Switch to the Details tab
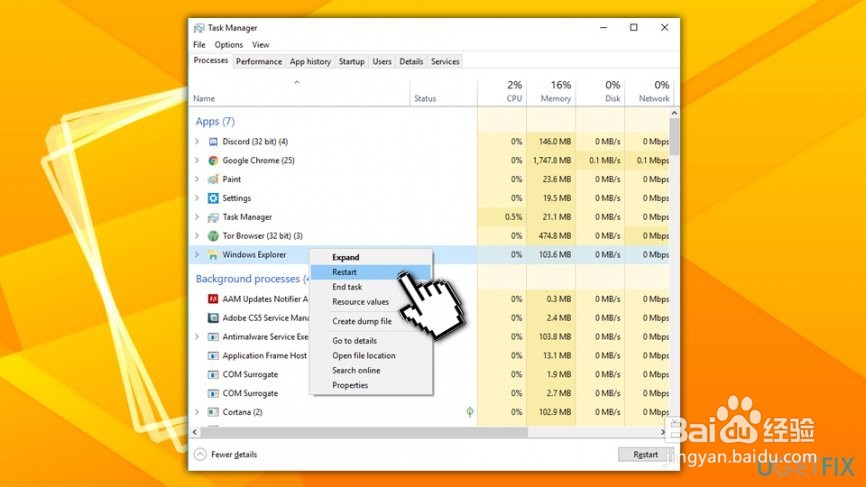The height and width of the screenshot is (487, 866). pyautogui.click(x=411, y=62)
